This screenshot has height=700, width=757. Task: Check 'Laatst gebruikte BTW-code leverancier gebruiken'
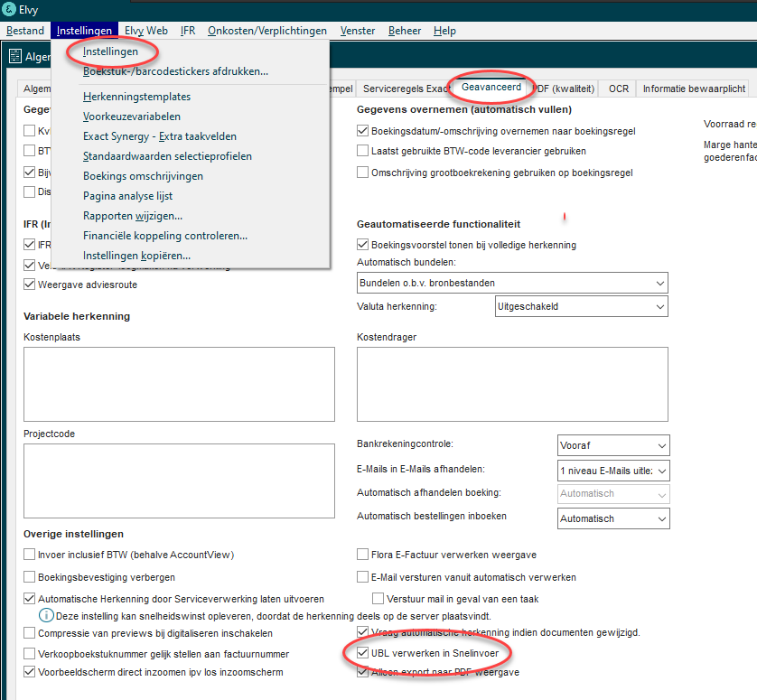[x=363, y=152]
